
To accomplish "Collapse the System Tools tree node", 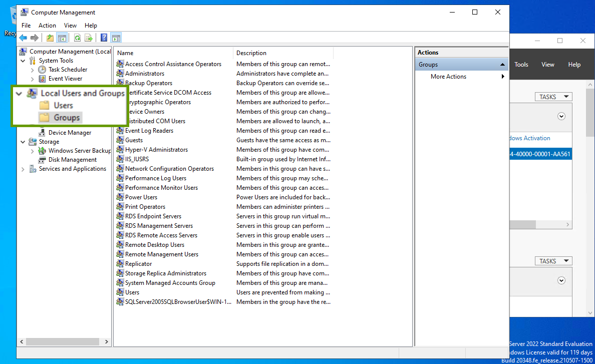I will pos(23,61).
